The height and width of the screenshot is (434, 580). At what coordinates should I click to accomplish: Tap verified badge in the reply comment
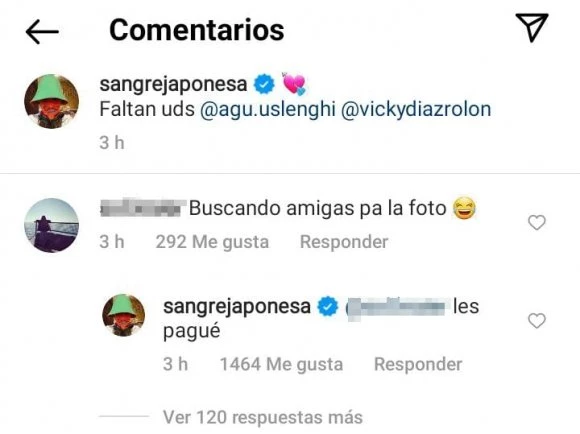328,307
